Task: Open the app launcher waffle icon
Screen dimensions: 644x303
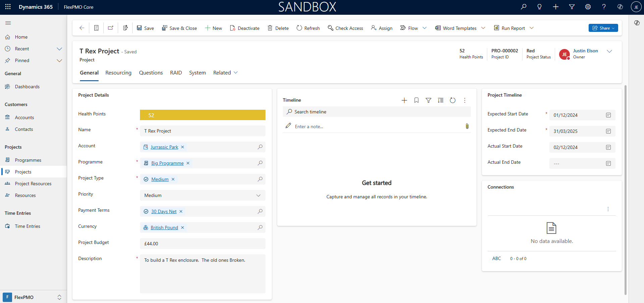Action: 8,7
